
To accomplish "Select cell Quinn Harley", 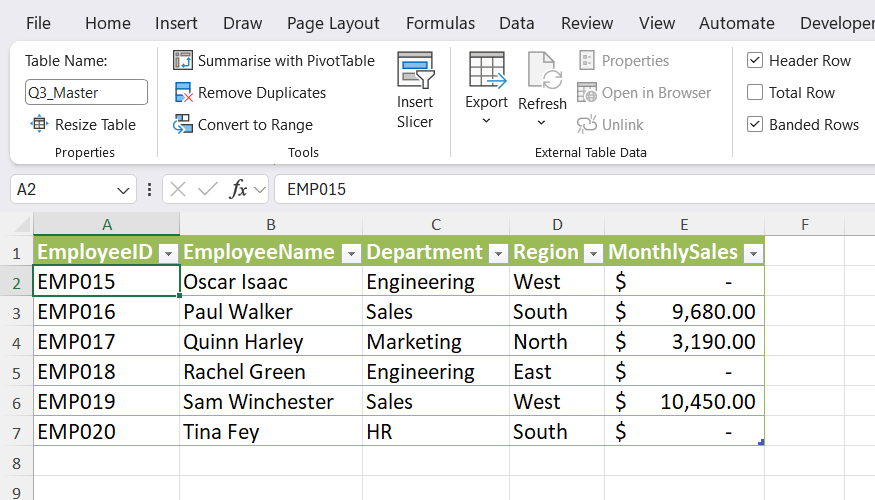I will point(271,342).
